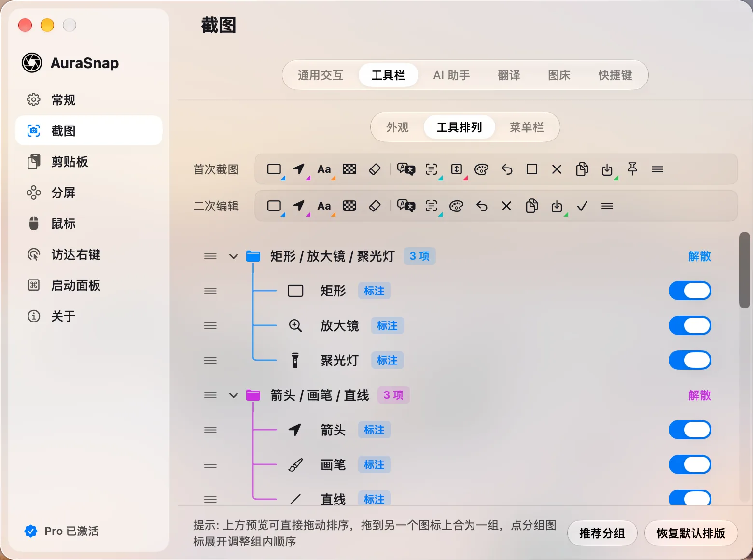The image size is (753, 560).
Task: Go to the 快捷键 tab
Action: click(x=615, y=75)
